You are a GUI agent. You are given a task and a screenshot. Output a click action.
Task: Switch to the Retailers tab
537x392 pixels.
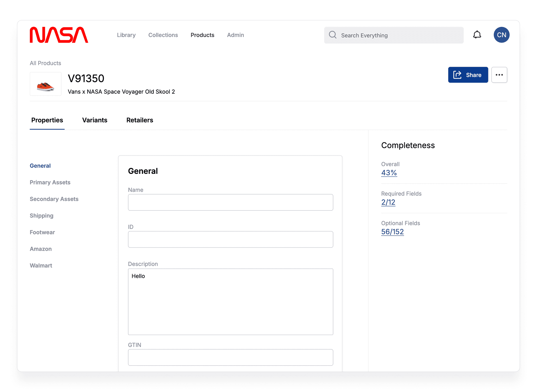[140, 120]
